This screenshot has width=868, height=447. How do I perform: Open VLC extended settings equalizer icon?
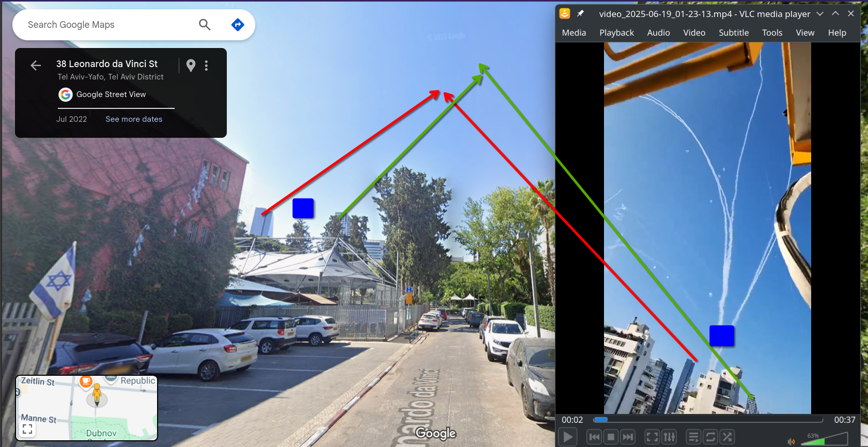(669, 437)
